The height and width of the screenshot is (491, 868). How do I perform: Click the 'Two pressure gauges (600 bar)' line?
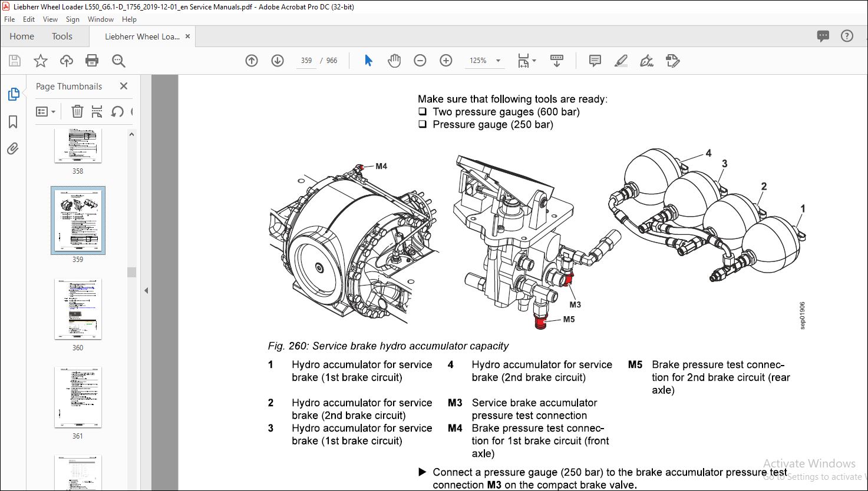click(506, 112)
